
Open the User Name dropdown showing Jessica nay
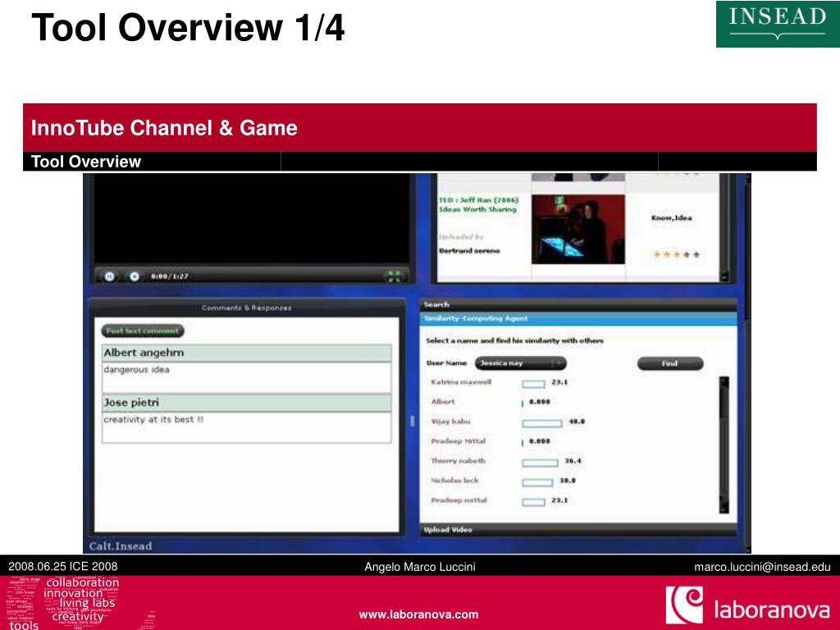[520, 363]
